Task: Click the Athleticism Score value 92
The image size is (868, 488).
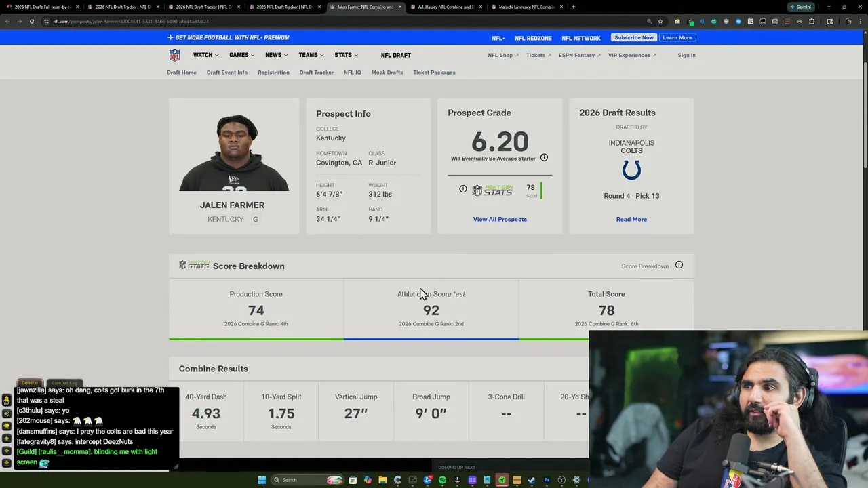Action: coord(431,310)
